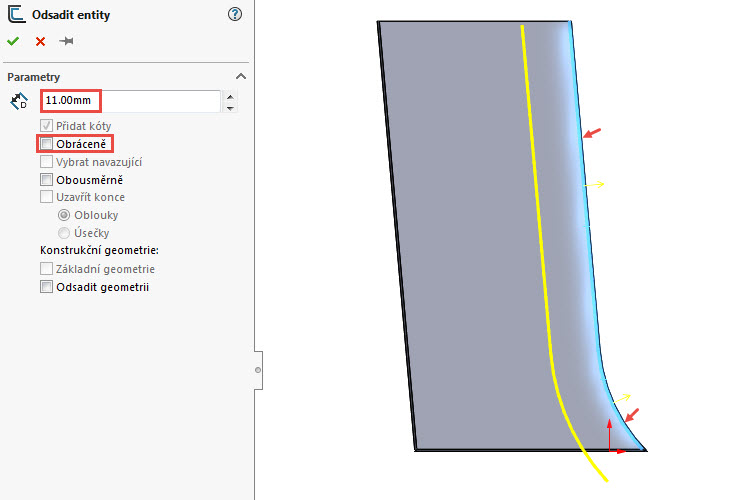750x500 pixels.
Task: Increase offset distance with up arrow
Action: [x=231, y=96]
